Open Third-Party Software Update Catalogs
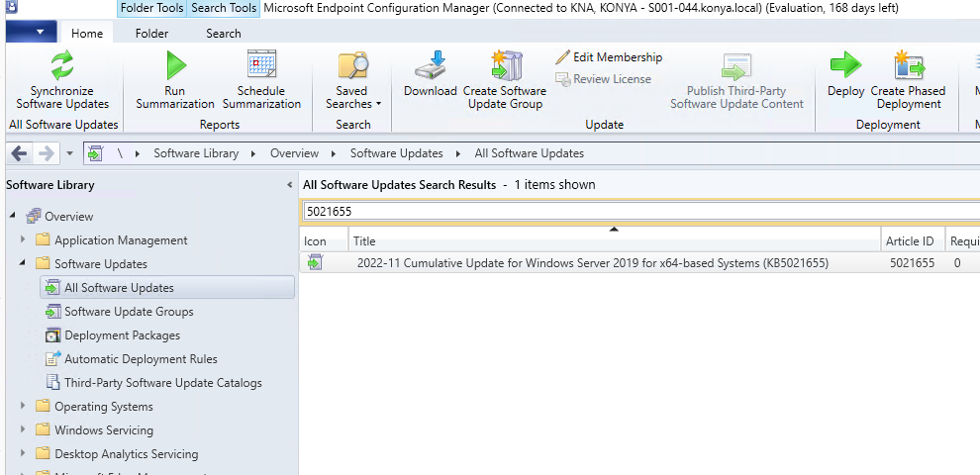This screenshot has height=475, width=980. pos(163,383)
